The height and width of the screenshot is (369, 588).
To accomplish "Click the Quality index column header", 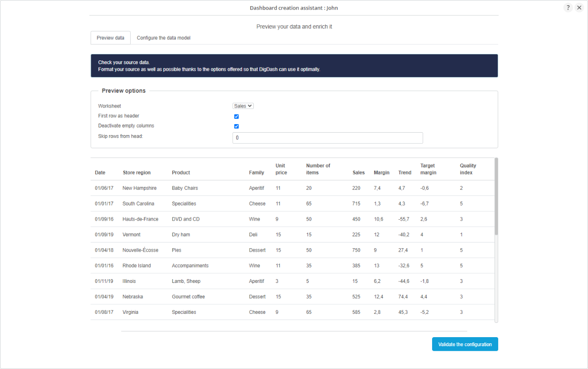I will [468, 169].
